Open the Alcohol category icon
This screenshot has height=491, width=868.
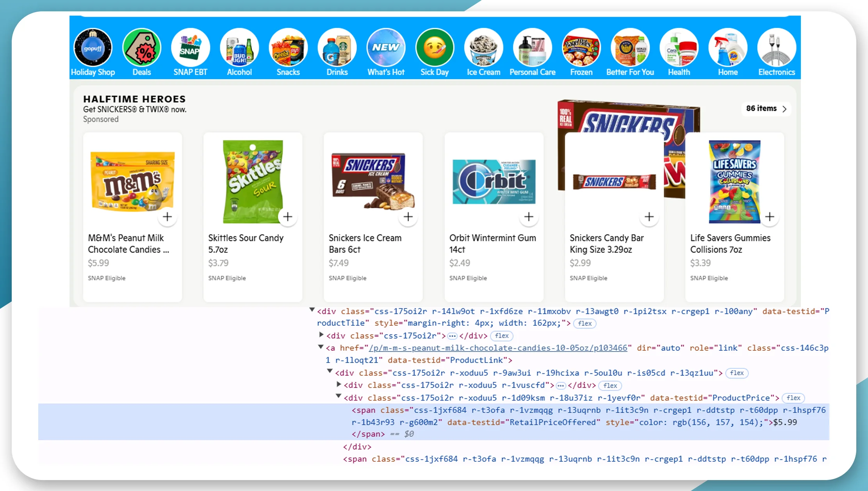click(x=239, y=48)
